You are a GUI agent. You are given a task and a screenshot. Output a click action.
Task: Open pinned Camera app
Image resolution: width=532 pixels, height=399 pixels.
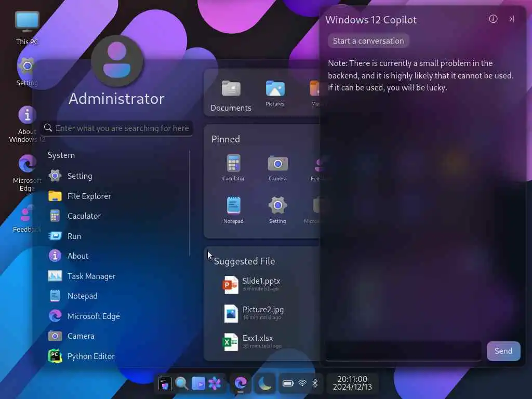click(277, 168)
